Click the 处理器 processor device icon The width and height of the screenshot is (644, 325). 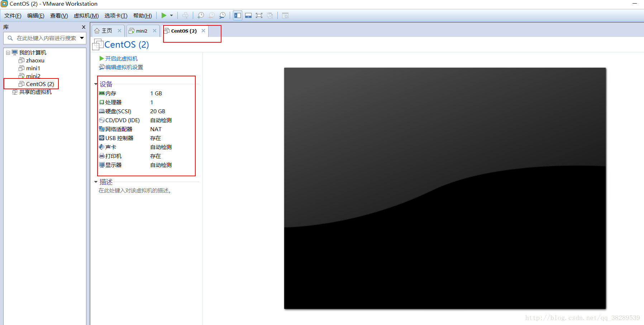point(102,102)
